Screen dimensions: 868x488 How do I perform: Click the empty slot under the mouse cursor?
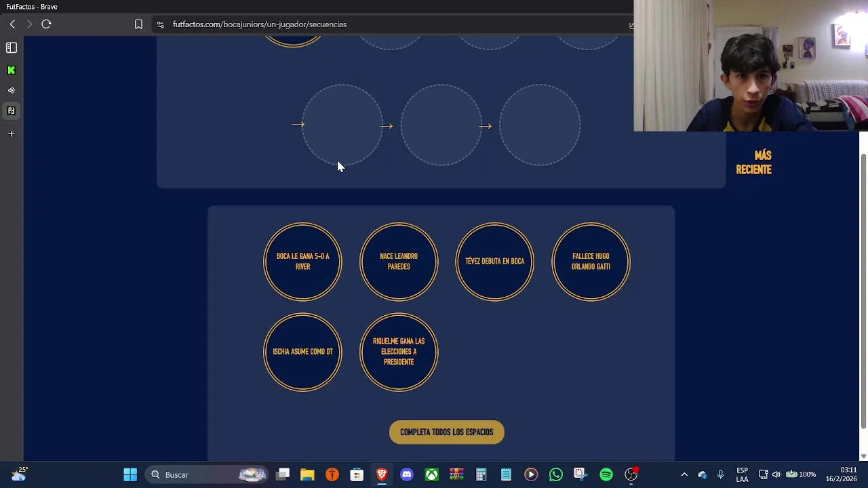point(342,125)
